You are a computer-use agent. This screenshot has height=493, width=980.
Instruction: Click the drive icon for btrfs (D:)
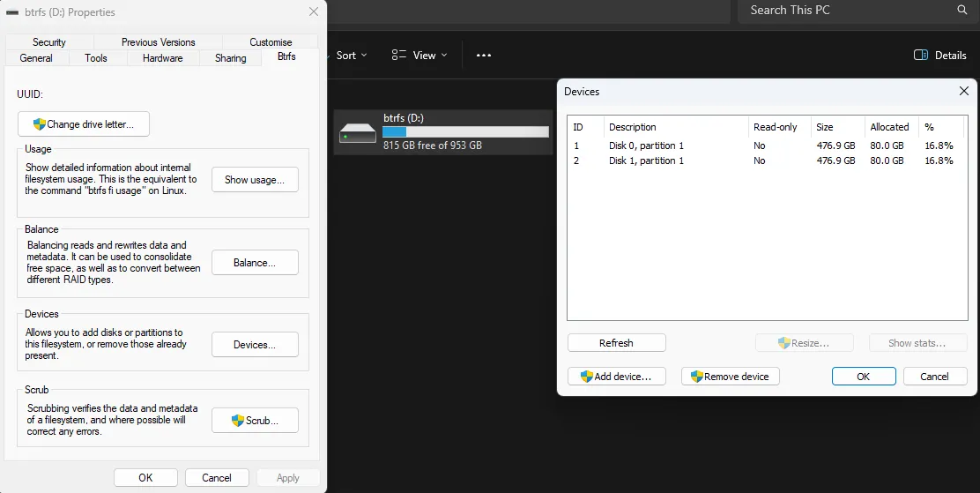coord(358,133)
